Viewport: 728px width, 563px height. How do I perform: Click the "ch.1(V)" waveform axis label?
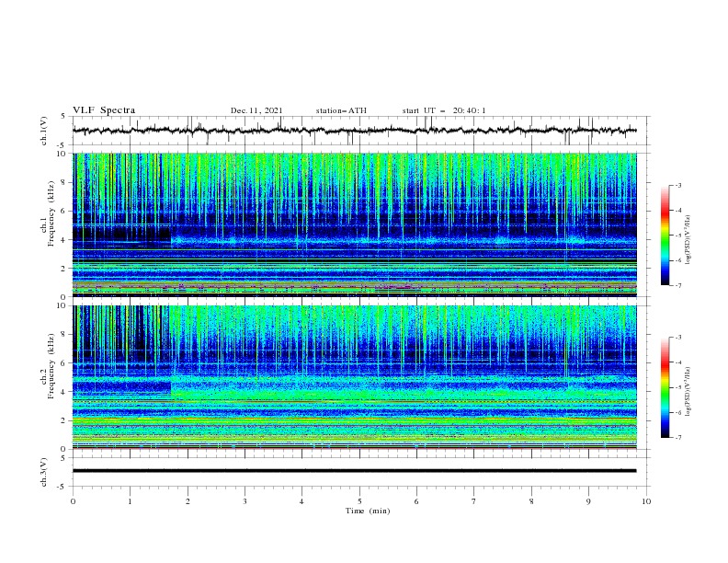[x=44, y=131]
